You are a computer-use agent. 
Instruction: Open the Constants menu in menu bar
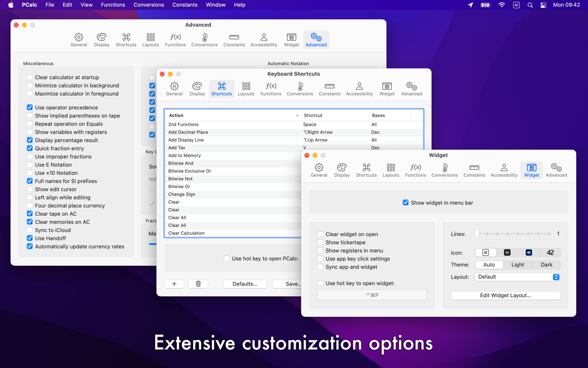(x=185, y=5)
